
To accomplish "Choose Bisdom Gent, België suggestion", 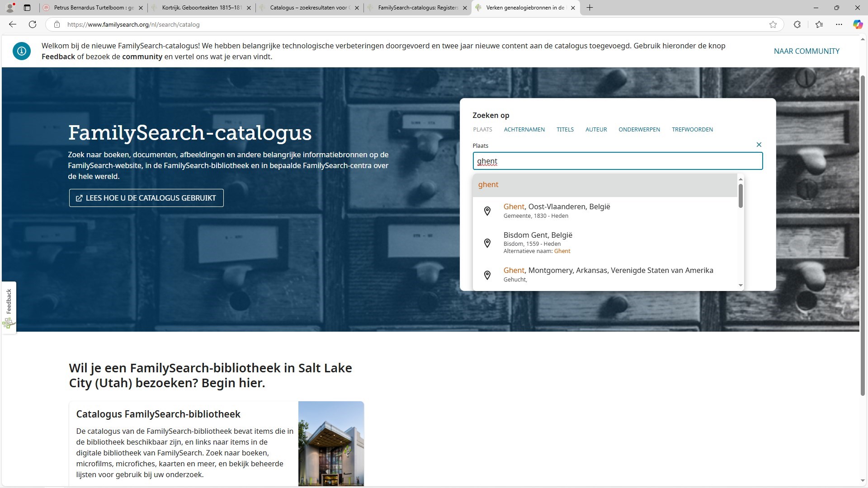I will click(x=604, y=243).
